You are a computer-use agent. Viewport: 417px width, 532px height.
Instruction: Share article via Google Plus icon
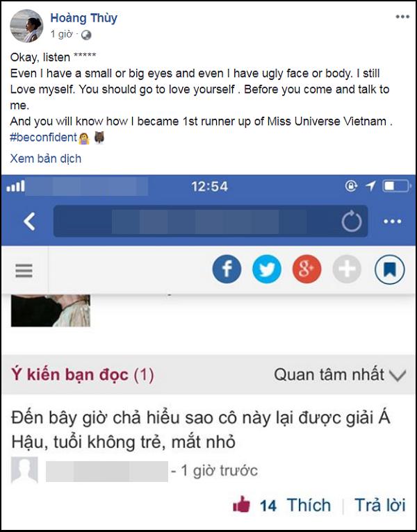tap(306, 269)
